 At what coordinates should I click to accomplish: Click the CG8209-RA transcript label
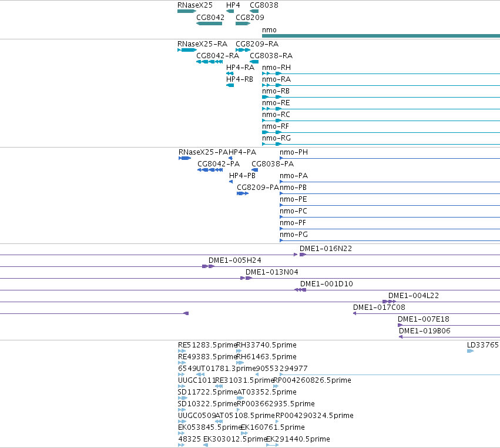point(257,44)
